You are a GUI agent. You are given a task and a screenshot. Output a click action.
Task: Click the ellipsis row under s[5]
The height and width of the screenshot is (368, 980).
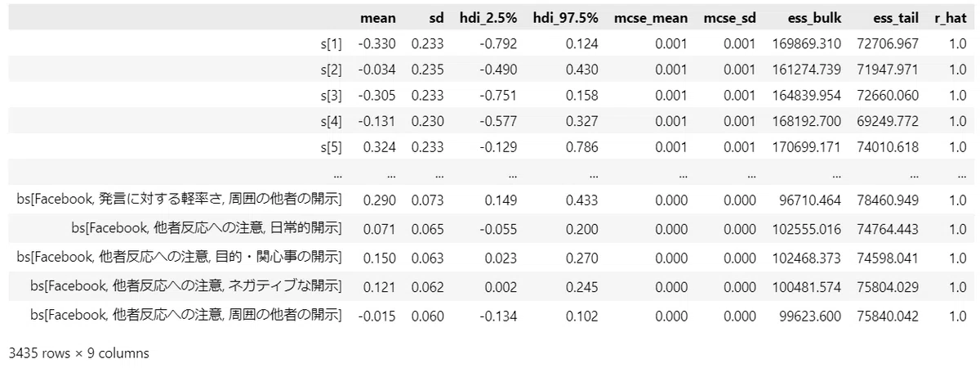click(490, 174)
